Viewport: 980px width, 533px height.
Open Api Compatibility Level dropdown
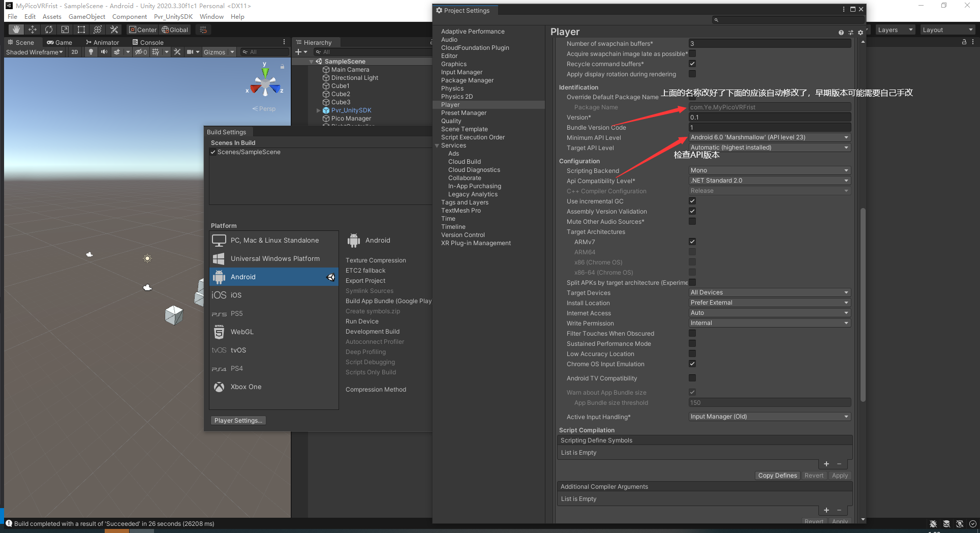coord(770,181)
